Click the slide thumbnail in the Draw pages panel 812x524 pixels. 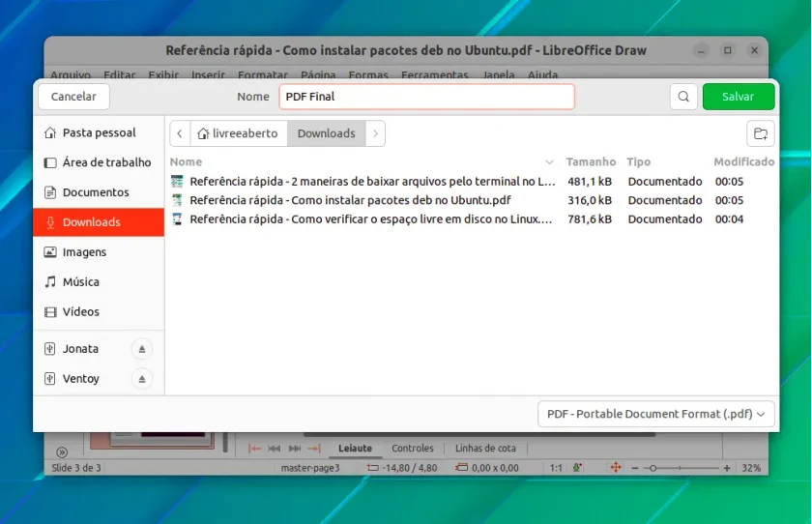(153, 440)
